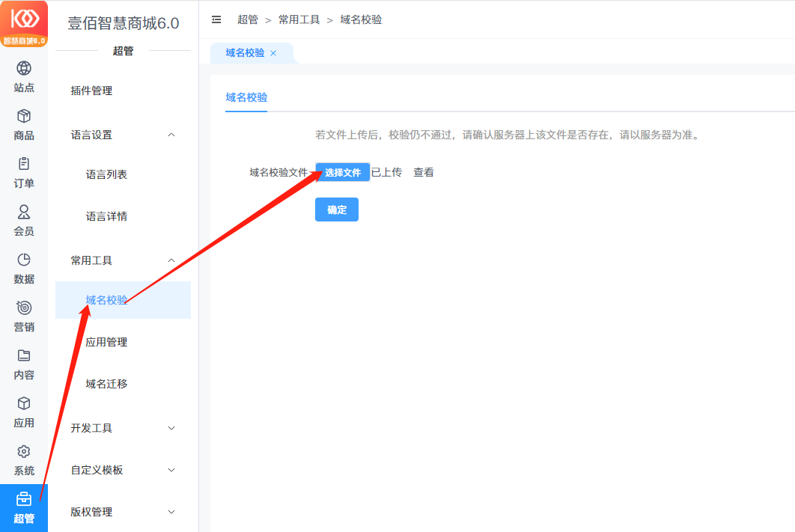Click the 壹佰 logo at top left
795x532 pixels.
pyautogui.click(x=24, y=23)
